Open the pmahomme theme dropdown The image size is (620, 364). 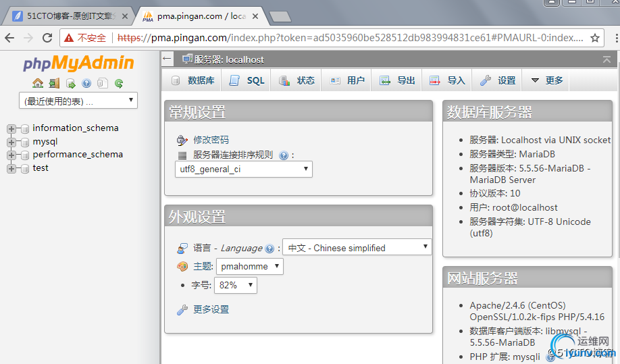pyautogui.click(x=249, y=266)
